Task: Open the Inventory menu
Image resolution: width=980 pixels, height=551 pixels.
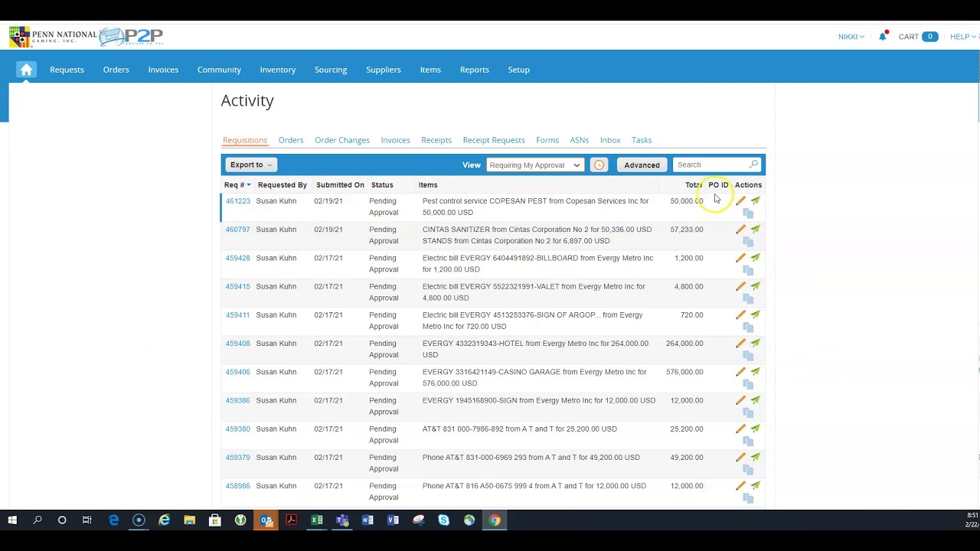Action: tap(277, 70)
